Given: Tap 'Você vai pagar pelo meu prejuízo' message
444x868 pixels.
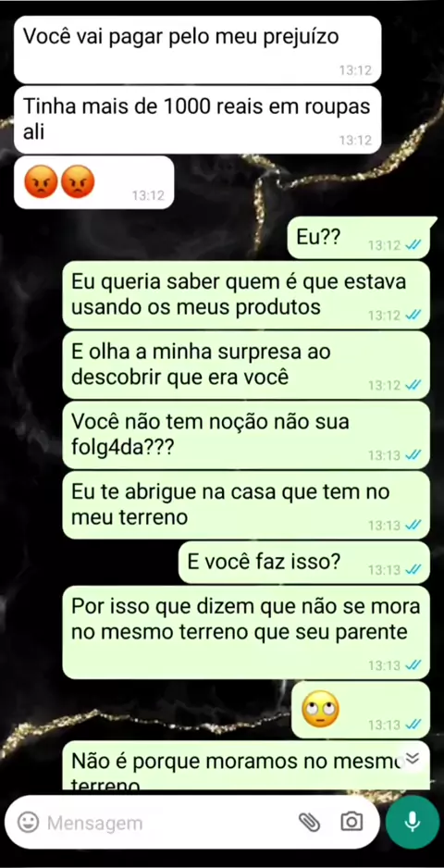Looking at the screenshot, I should click(198, 49).
